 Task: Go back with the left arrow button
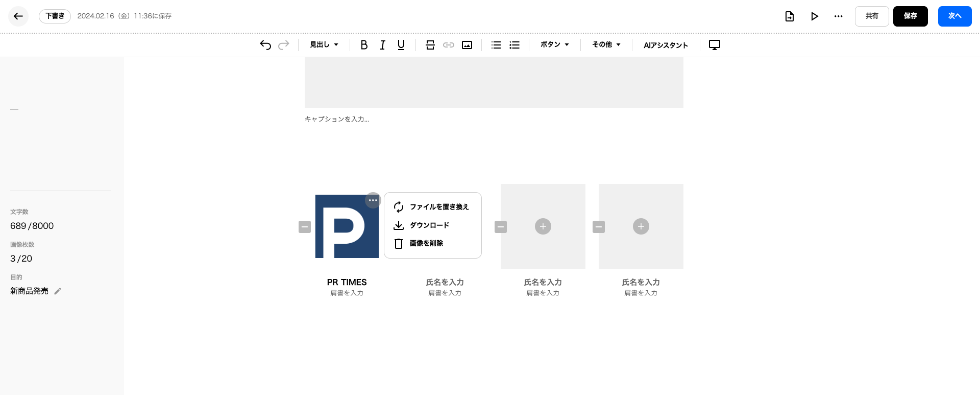[x=18, y=16]
